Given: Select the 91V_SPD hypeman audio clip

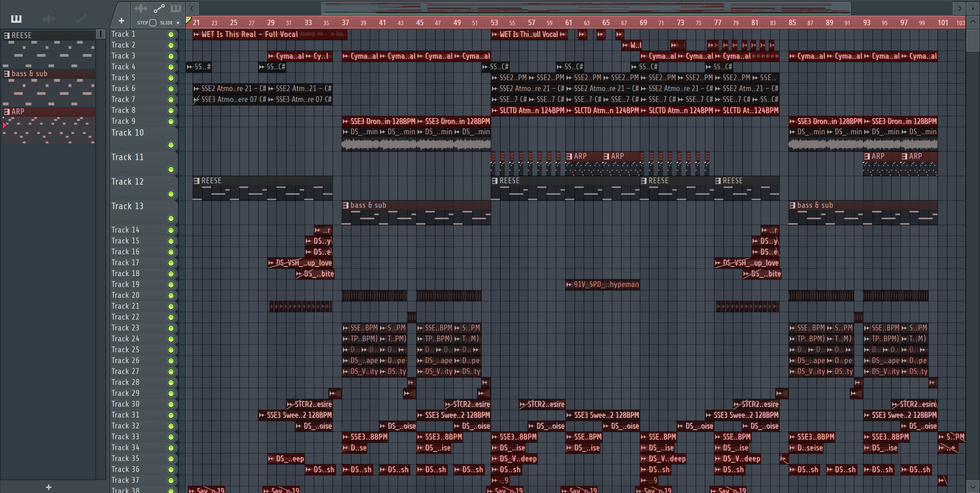Looking at the screenshot, I should click(602, 284).
